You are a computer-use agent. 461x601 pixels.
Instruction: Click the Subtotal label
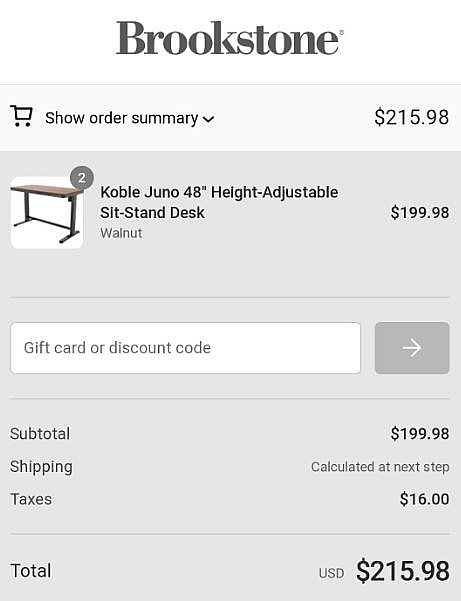click(x=40, y=434)
